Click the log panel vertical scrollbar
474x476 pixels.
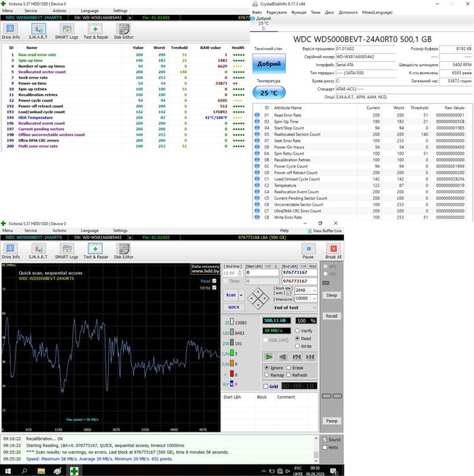(316, 449)
